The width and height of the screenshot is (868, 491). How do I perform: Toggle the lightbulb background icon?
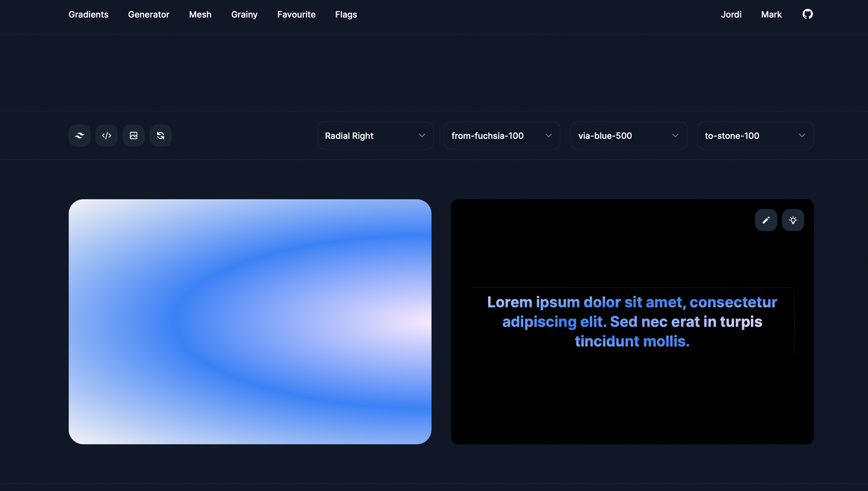[793, 220]
